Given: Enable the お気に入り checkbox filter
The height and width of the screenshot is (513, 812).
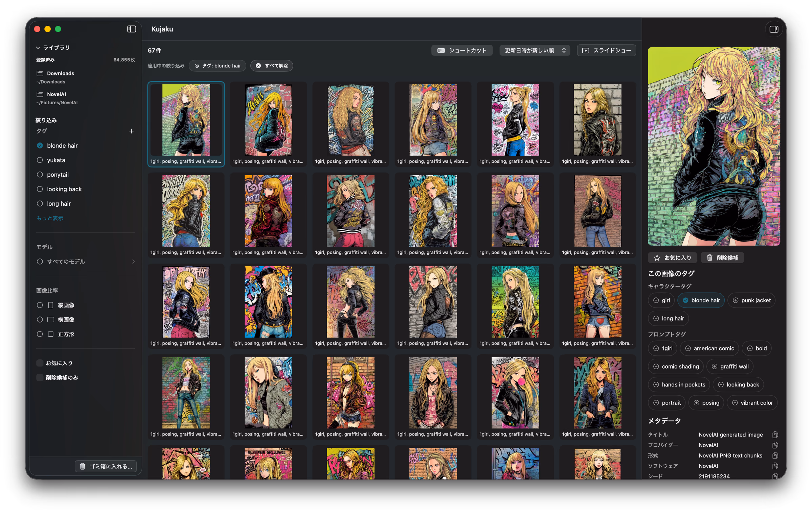Looking at the screenshot, I should tap(40, 363).
